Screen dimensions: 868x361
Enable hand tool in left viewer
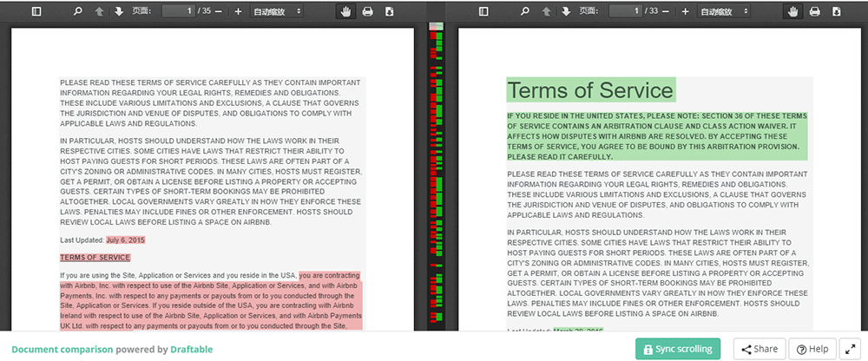[346, 11]
